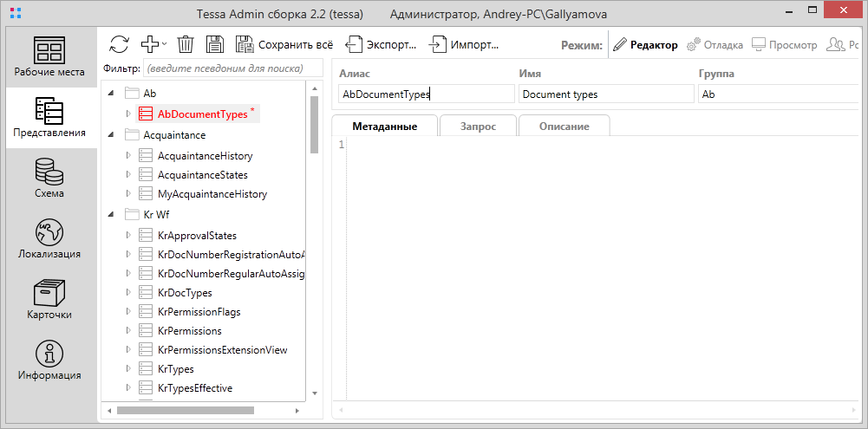Viewport: 868px width, 429px height.
Task: Switch mode to Просмотр
Action: point(785,45)
